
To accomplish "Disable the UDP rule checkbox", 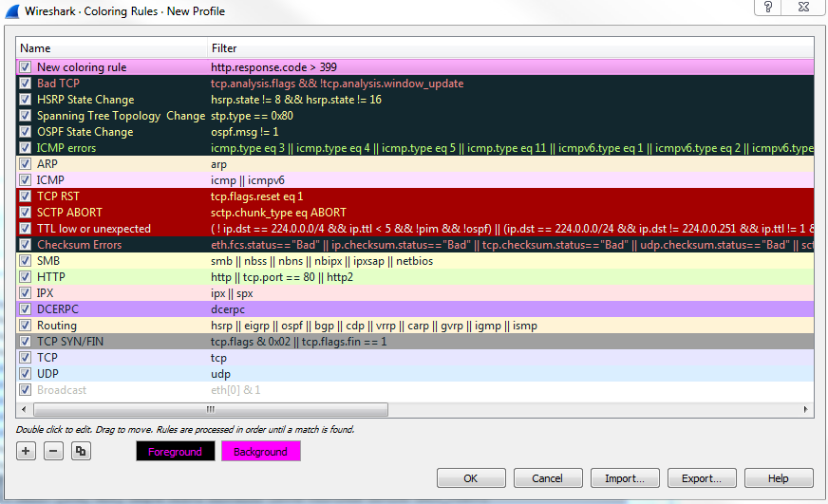I will point(25,374).
